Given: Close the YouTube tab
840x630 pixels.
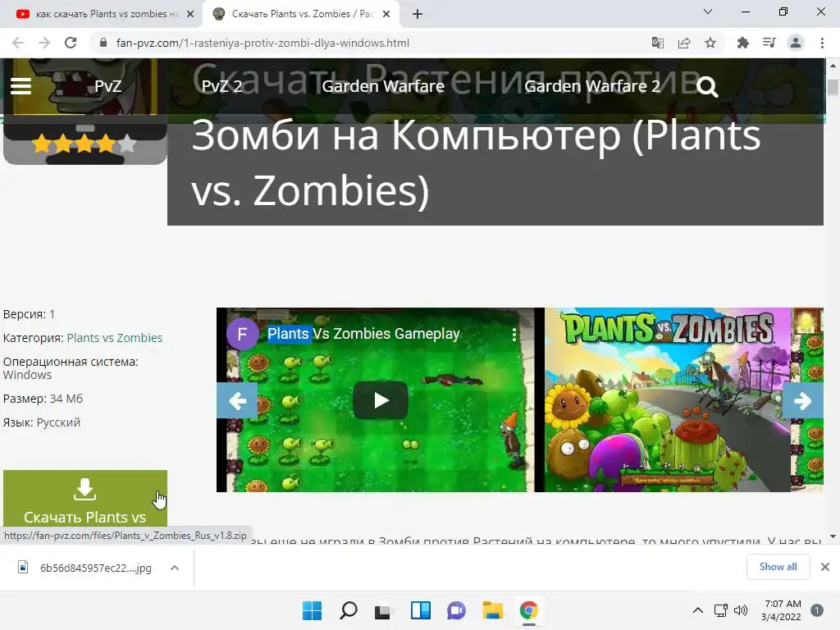Looking at the screenshot, I should pos(189,14).
